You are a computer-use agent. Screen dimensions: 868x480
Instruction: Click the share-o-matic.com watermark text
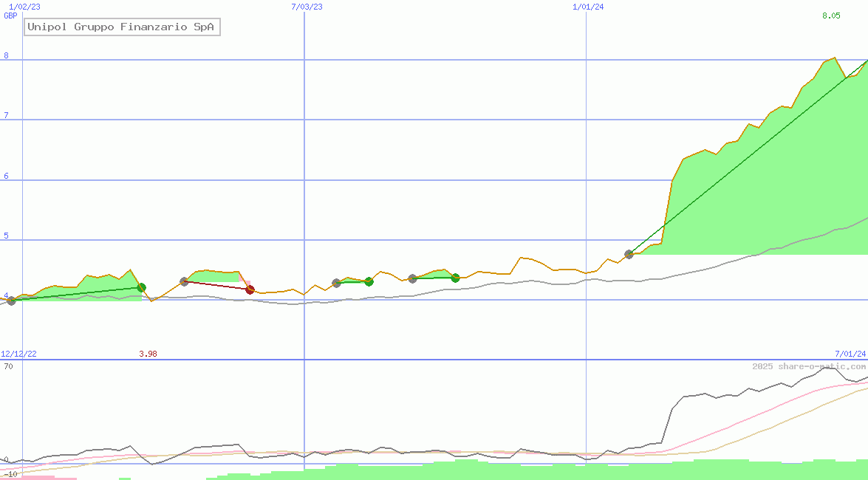coord(809,366)
